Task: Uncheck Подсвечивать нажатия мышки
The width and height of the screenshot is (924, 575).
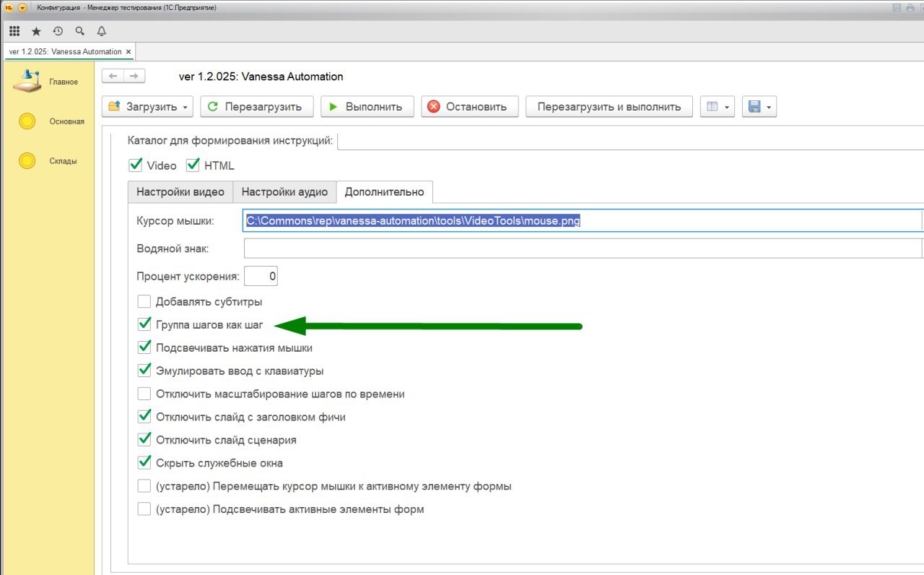Action: point(144,347)
